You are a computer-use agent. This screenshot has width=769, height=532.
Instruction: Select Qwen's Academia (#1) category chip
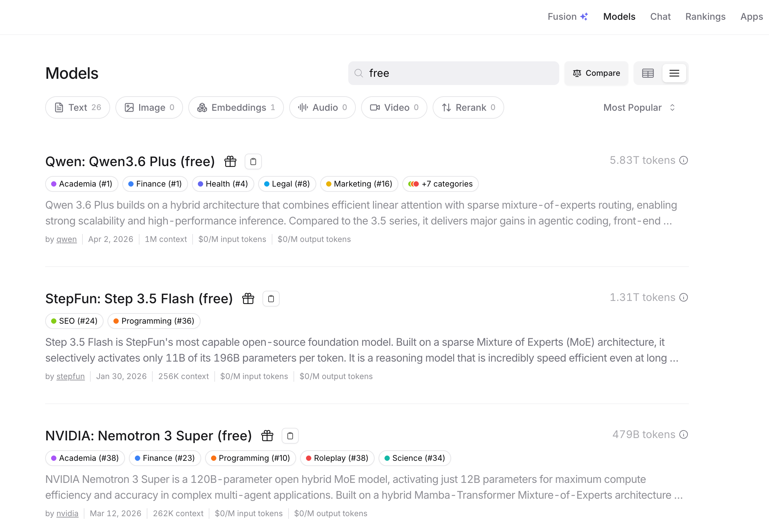click(82, 184)
